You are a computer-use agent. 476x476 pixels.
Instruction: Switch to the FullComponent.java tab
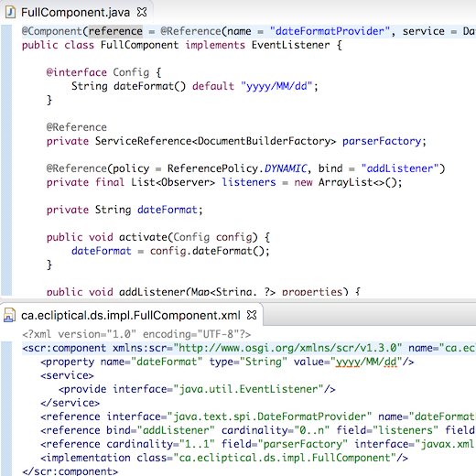[75, 13]
